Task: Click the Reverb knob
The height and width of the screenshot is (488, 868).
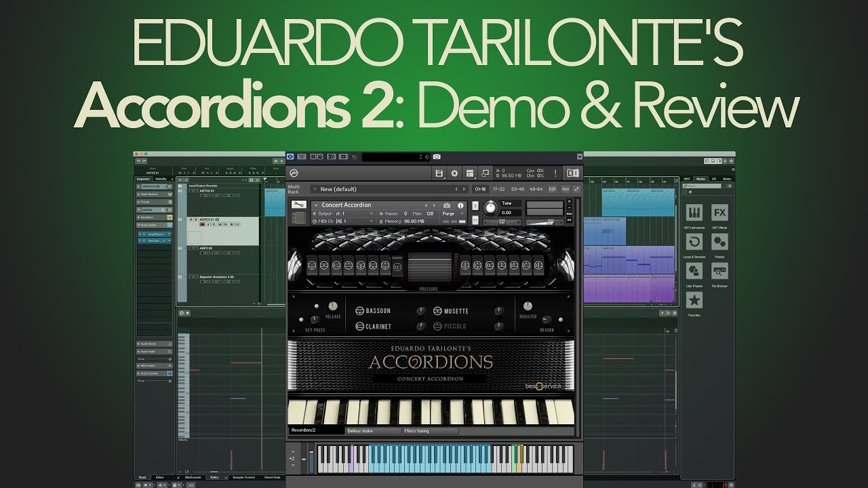Action: 547,319
